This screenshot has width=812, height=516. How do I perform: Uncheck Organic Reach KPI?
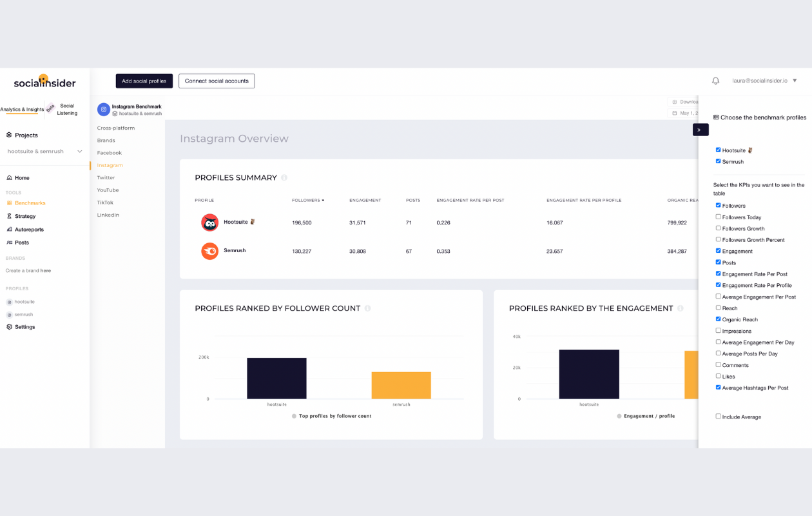[x=719, y=319]
